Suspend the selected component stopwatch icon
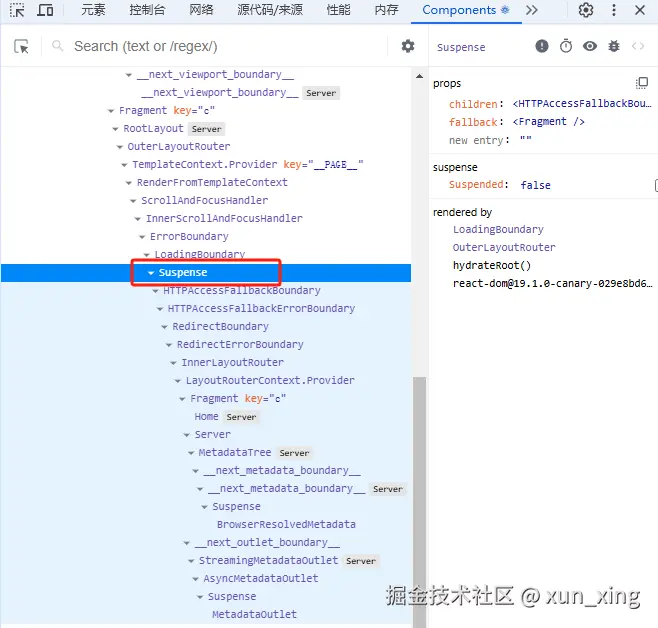 [566, 46]
